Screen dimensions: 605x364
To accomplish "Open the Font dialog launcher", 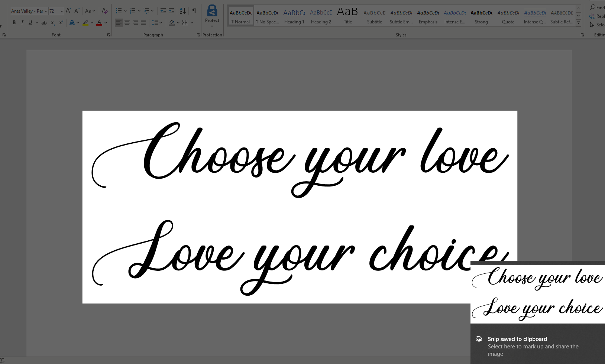I will 109,35.
